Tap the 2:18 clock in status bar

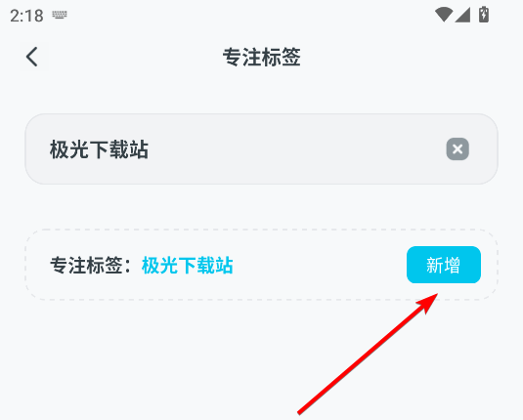pos(26,16)
